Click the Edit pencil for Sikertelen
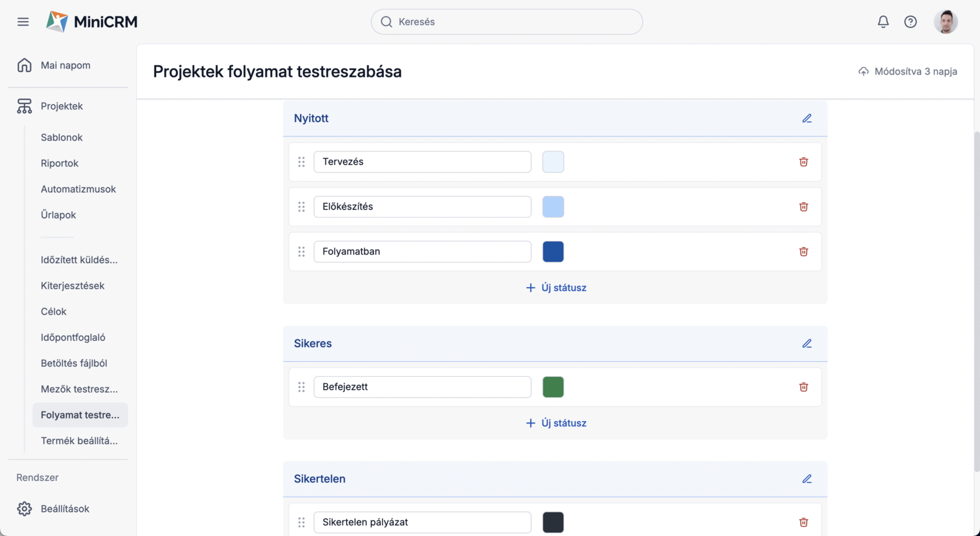The height and width of the screenshot is (536, 980). click(x=806, y=479)
